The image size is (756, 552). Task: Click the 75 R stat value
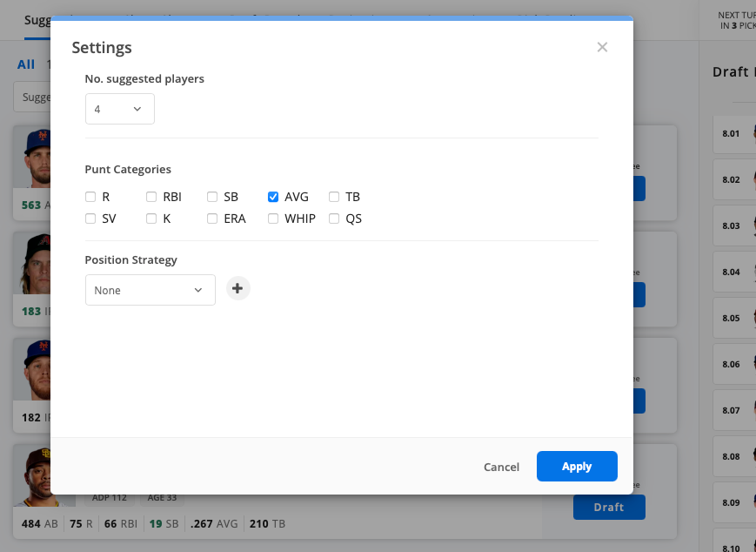pos(81,523)
